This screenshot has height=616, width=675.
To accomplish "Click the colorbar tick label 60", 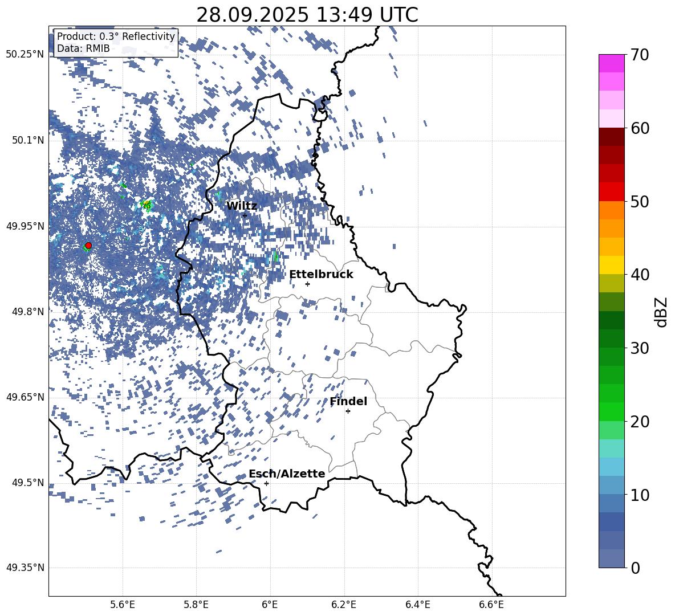I will click(640, 128).
